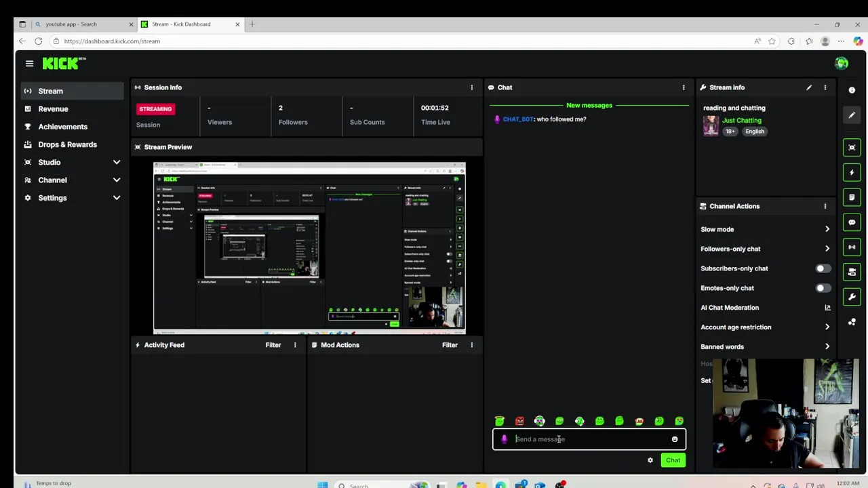The width and height of the screenshot is (868, 488).
Task: Toggle session broadcast widget icon
Action: [852, 247]
